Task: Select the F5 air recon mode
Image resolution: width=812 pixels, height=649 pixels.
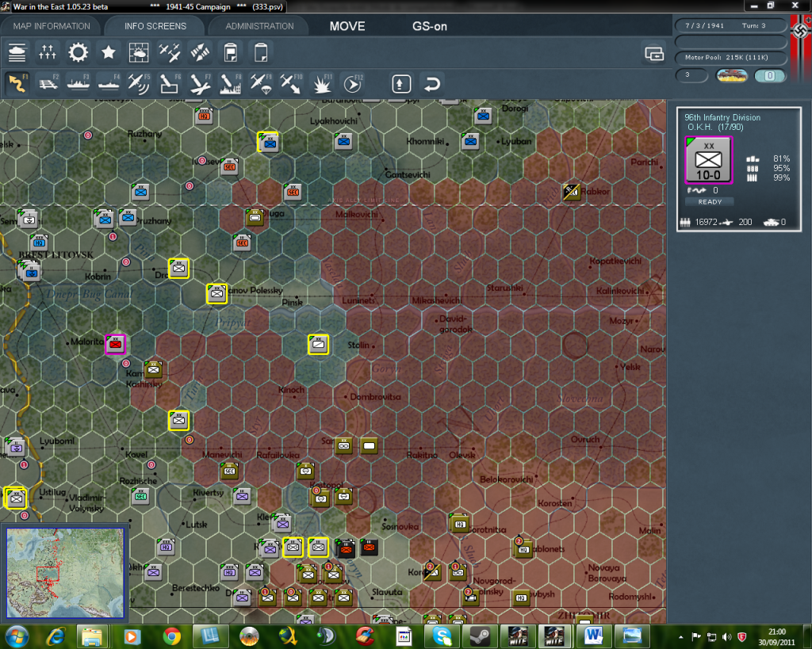Action: (139, 83)
